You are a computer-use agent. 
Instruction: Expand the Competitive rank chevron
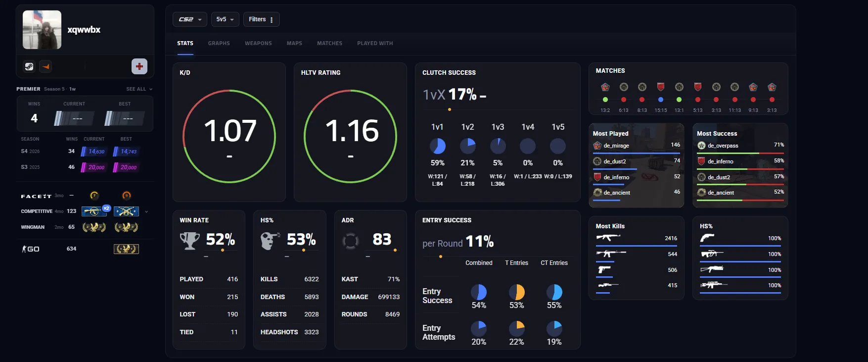point(146,212)
